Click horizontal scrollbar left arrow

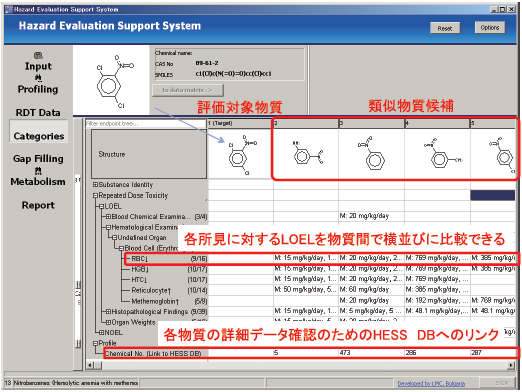pos(90,365)
